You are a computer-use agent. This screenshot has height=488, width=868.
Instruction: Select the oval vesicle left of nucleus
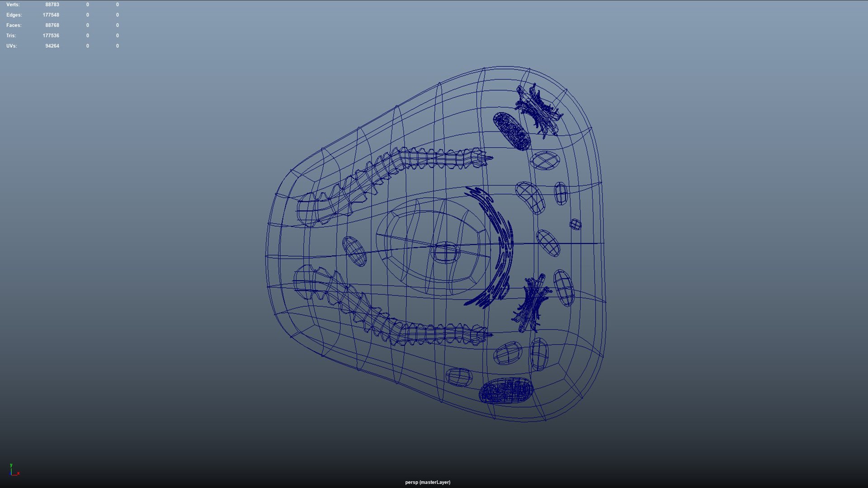(354, 251)
